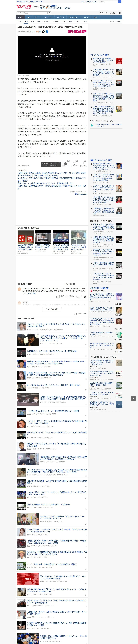Click the blue web search magnifier button
Viewport: 138px width, 644px height.
point(120,2)
